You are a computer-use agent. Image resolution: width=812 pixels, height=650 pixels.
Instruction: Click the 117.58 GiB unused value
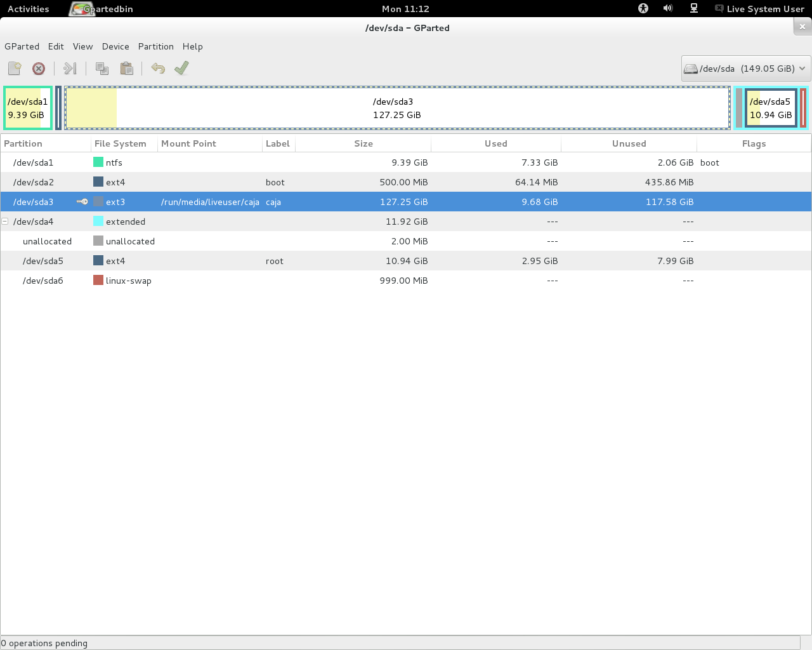pyautogui.click(x=670, y=202)
